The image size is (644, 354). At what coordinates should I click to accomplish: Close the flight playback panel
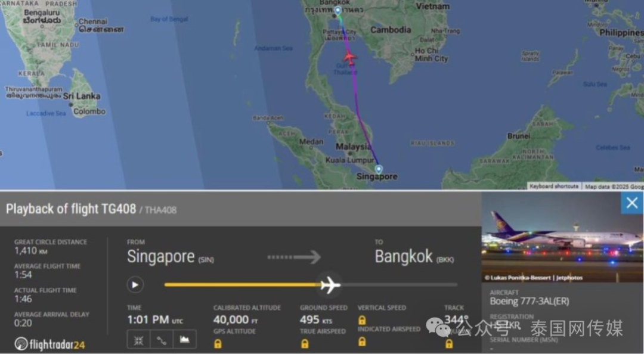(631, 203)
